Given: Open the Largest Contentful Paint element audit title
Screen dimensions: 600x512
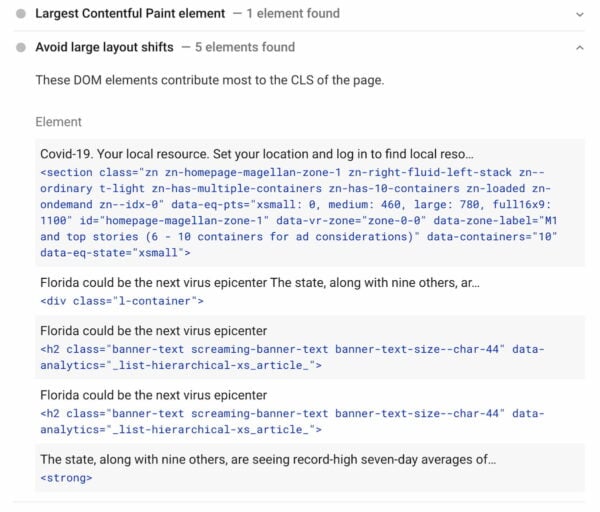Looking at the screenshot, I should tap(128, 14).
